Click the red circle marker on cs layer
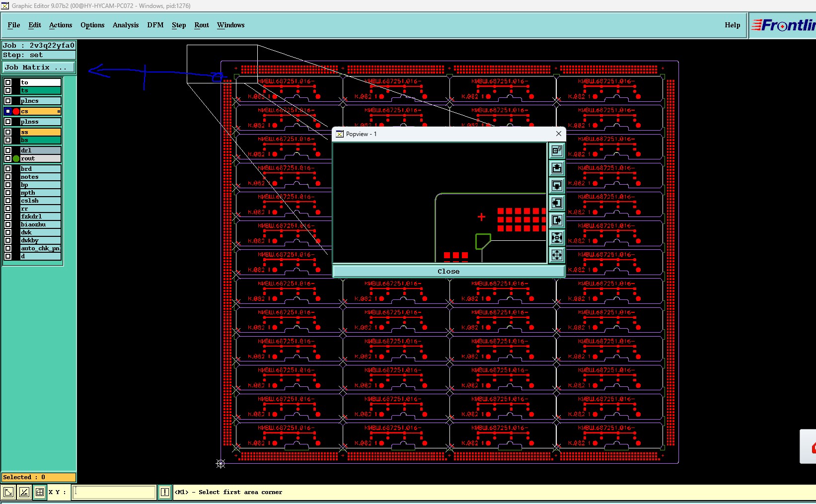The image size is (816, 504). (16, 111)
